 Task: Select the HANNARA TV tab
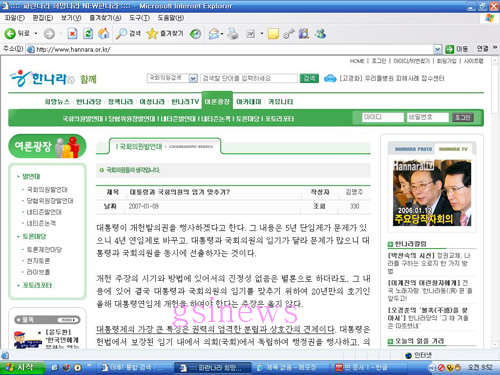click(453, 149)
